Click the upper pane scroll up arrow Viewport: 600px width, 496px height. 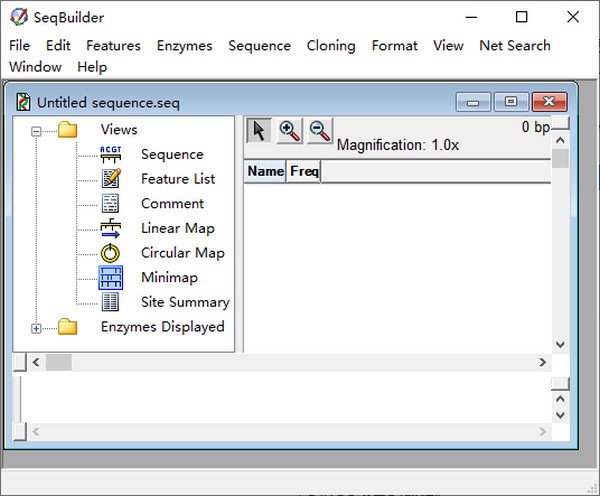(x=560, y=140)
